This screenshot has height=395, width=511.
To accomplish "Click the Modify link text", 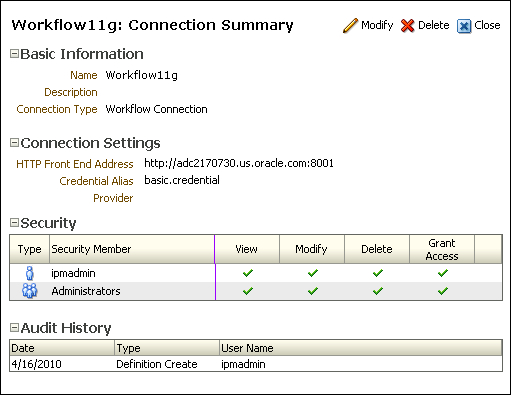I will (x=377, y=25).
